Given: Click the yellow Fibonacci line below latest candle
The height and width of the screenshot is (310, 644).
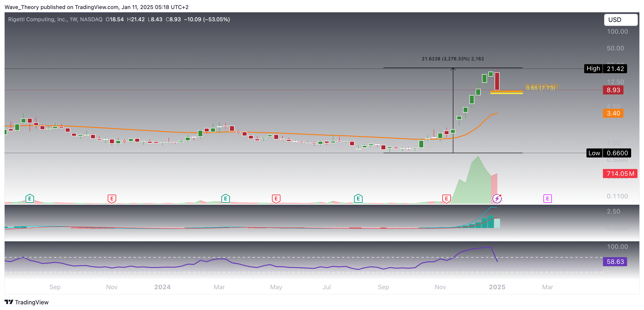Looking at the screenshot, I should [x=507, y=93].
